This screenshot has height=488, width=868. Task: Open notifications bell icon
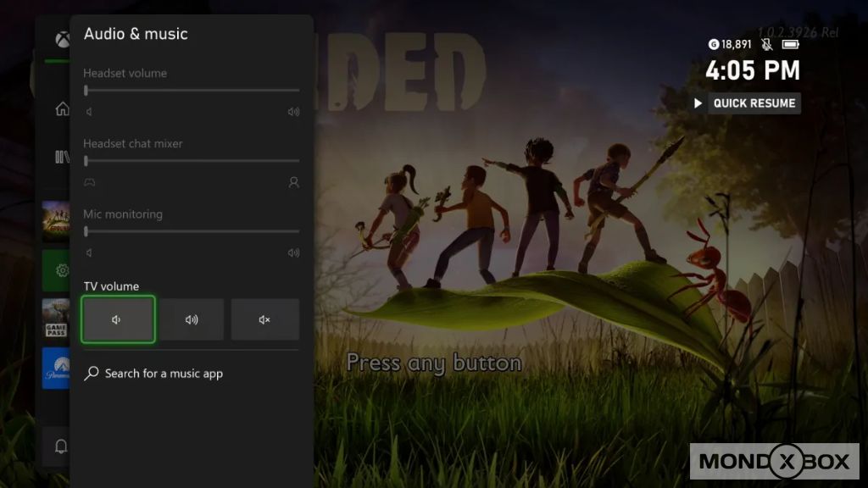pos(61,446)
